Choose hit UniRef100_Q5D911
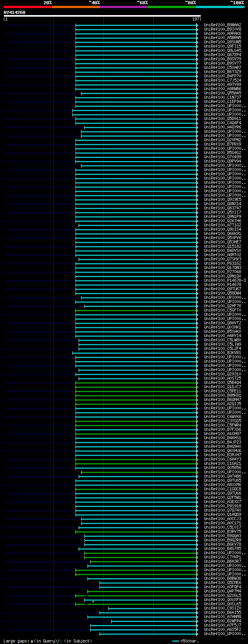 (x=222, y=118)
